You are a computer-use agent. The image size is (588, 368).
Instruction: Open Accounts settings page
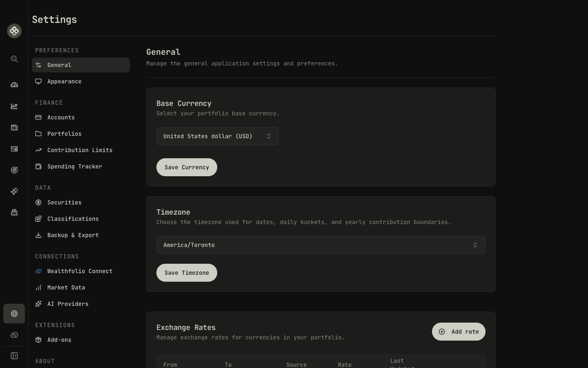coord(81,117)
